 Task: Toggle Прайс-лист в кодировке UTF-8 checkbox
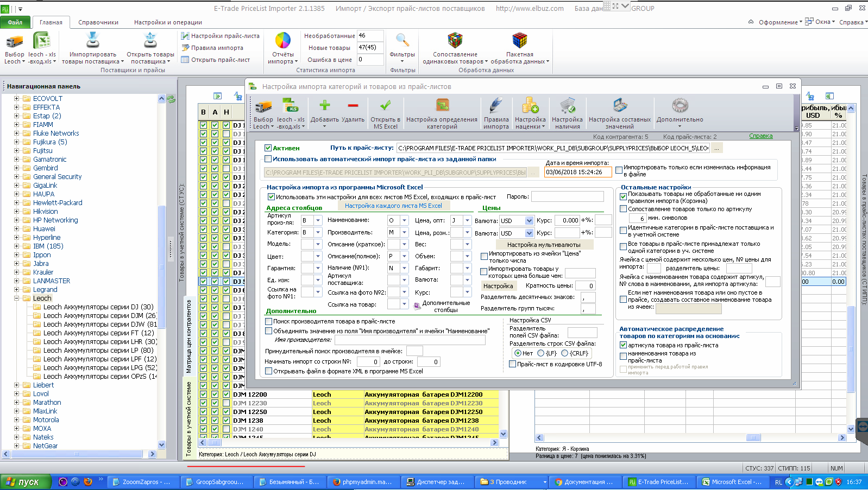[512, 364]
